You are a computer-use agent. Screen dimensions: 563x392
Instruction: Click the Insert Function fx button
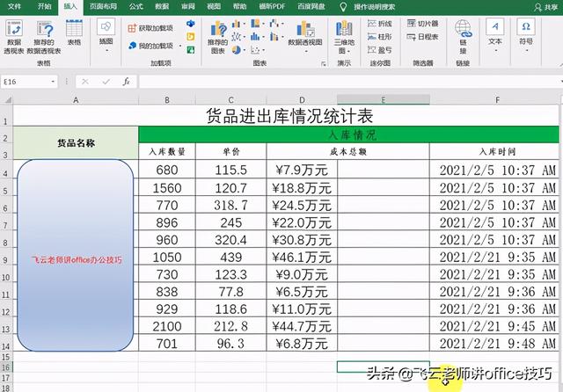pos(127,82)
